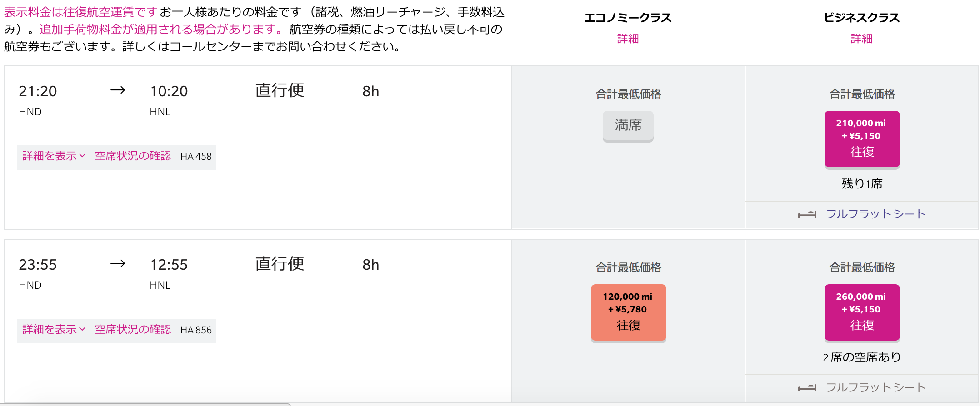
Task: Select the 260,000 mi business class fare
Action: pyautogui.click(x=862, y=312)
